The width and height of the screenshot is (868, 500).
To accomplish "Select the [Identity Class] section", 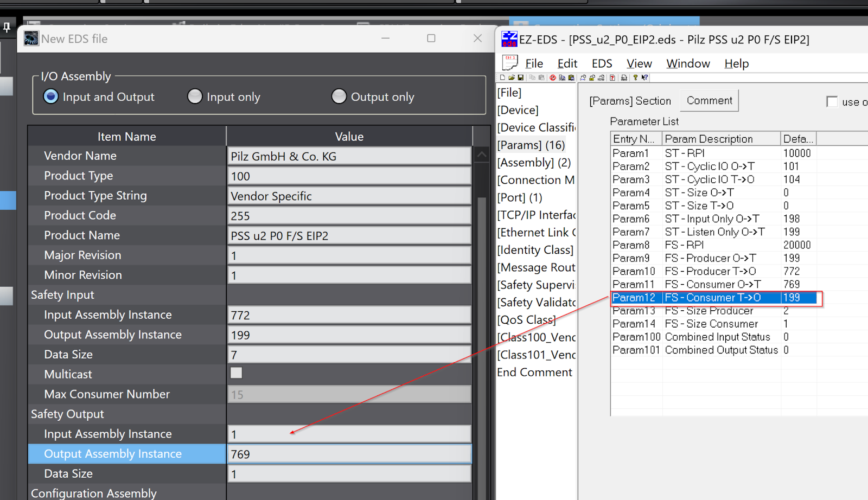I will click(535, 250).
